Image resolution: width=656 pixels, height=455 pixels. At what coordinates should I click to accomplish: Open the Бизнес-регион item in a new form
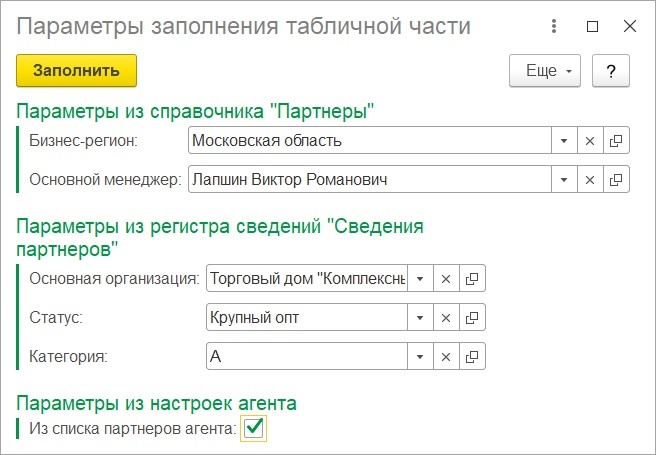[x=616, y=141]
